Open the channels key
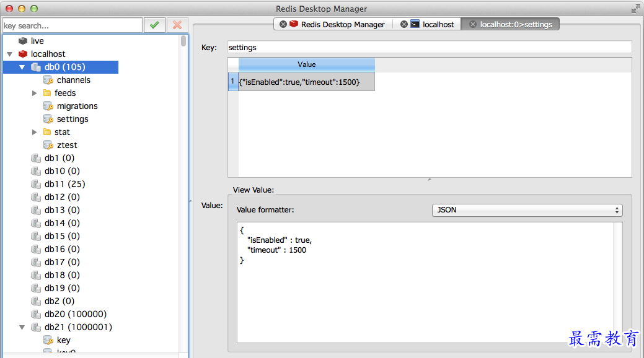 tap(74, 80)
